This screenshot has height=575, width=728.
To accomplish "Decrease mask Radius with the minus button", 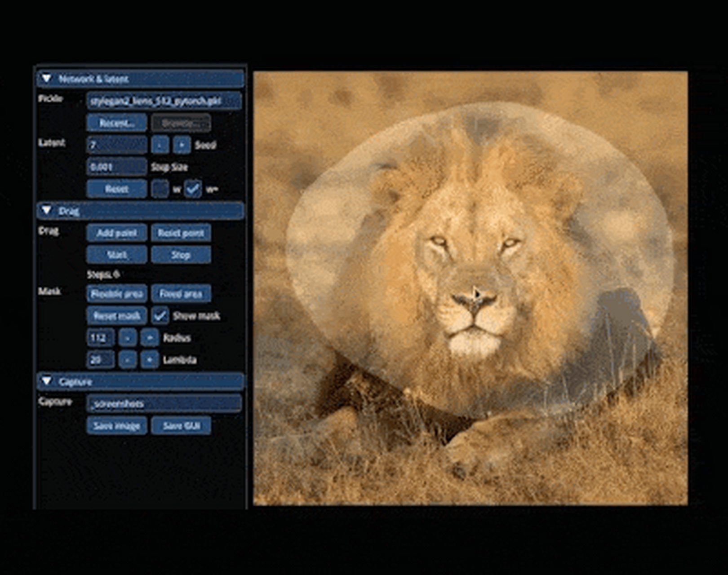I will click(x=128, y=337).
